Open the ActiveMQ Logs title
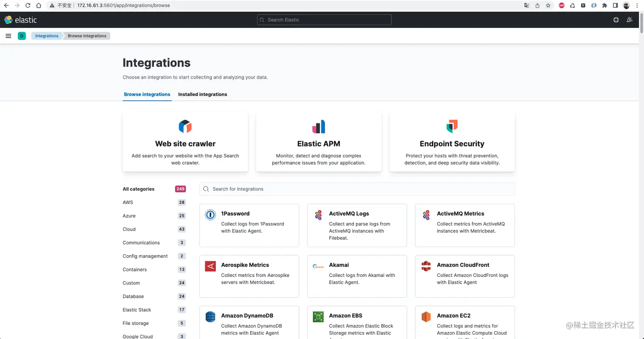The image size is (644, 339). 349,214
